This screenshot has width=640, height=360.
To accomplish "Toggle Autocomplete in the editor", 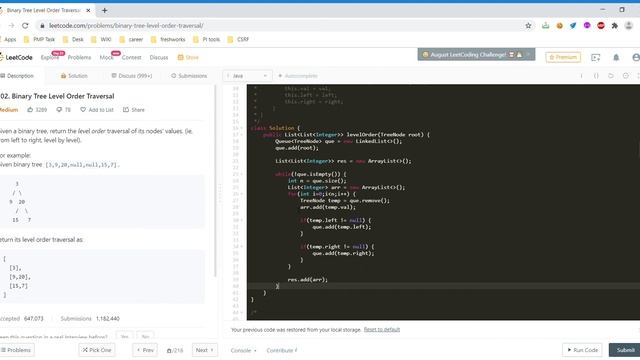I will [x=298, y=76].
